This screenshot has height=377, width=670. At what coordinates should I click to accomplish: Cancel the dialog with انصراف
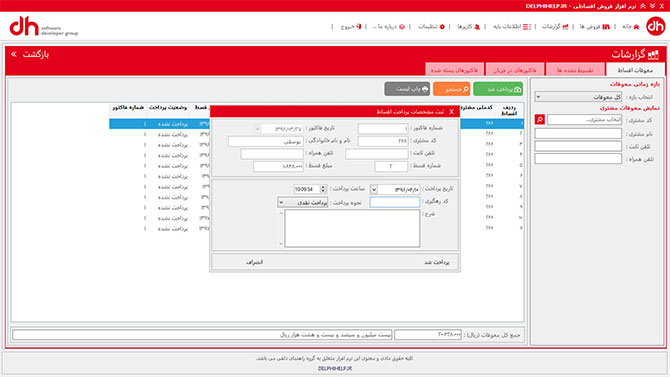(254, 262)
